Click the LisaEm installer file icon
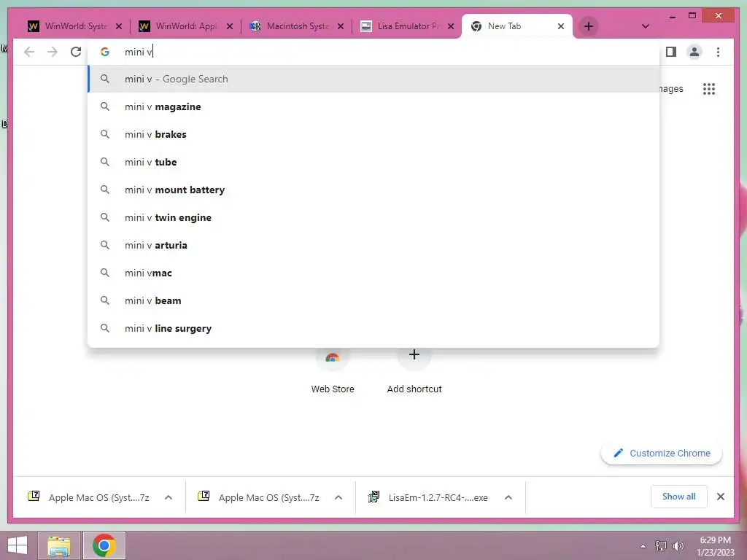 (373, 497)
